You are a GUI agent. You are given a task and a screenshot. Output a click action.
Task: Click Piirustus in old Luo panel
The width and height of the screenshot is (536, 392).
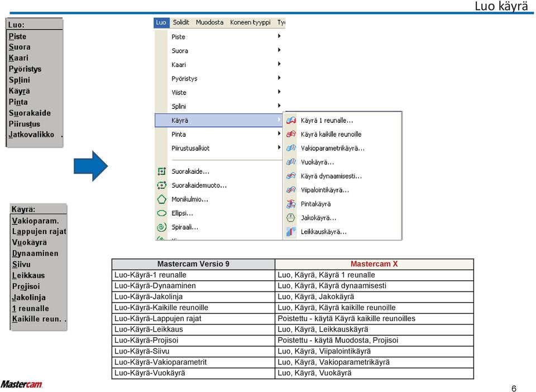[x=24, y=124]
